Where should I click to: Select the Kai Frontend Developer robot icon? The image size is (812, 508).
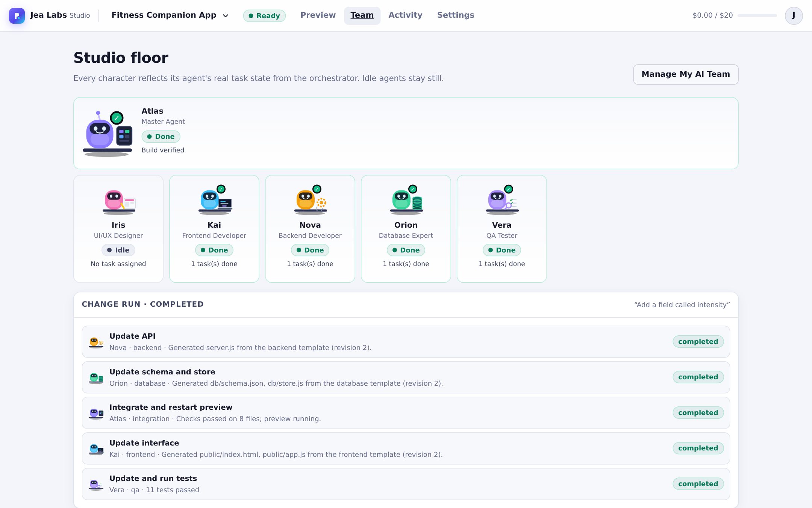pyautogui.click(x=215, y=200)
